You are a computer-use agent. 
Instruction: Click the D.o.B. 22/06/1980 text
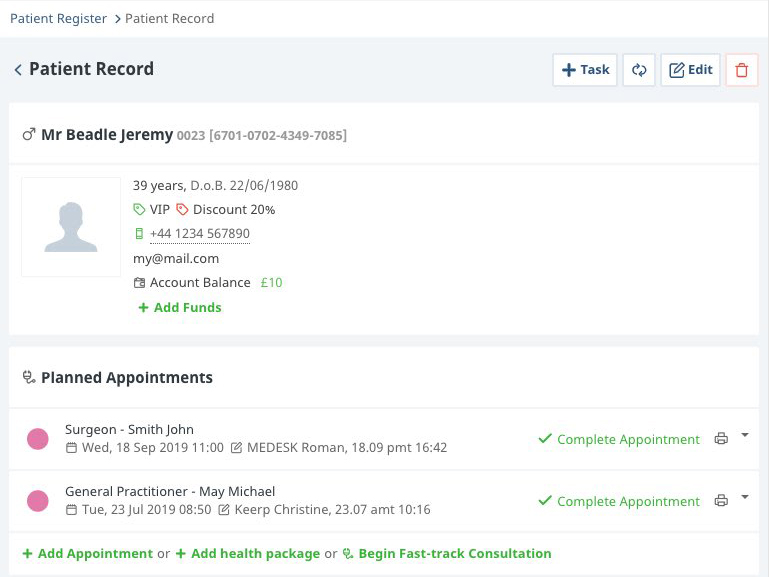point(244,186)
